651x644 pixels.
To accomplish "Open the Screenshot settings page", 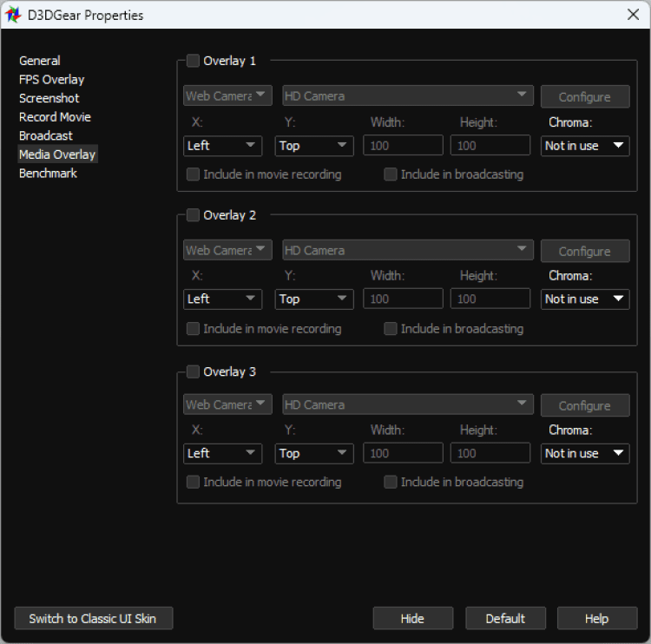I will 49,98.
